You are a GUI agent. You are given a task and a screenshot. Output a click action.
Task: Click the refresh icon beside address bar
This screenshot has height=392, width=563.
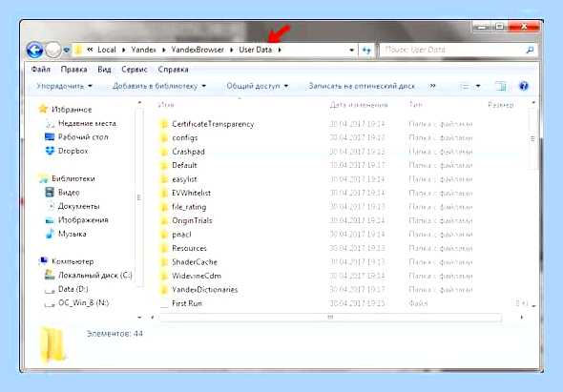[366, 51]
